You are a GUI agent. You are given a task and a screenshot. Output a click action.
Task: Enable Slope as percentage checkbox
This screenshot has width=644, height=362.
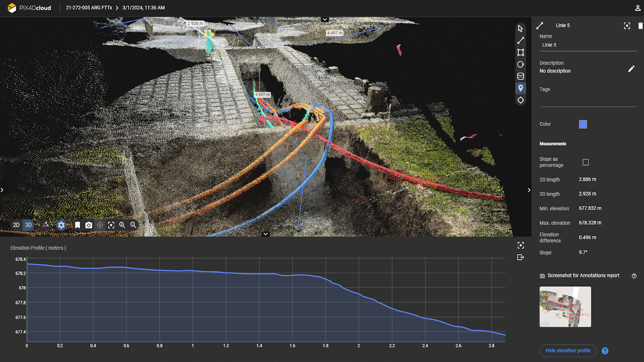[586, 162]
